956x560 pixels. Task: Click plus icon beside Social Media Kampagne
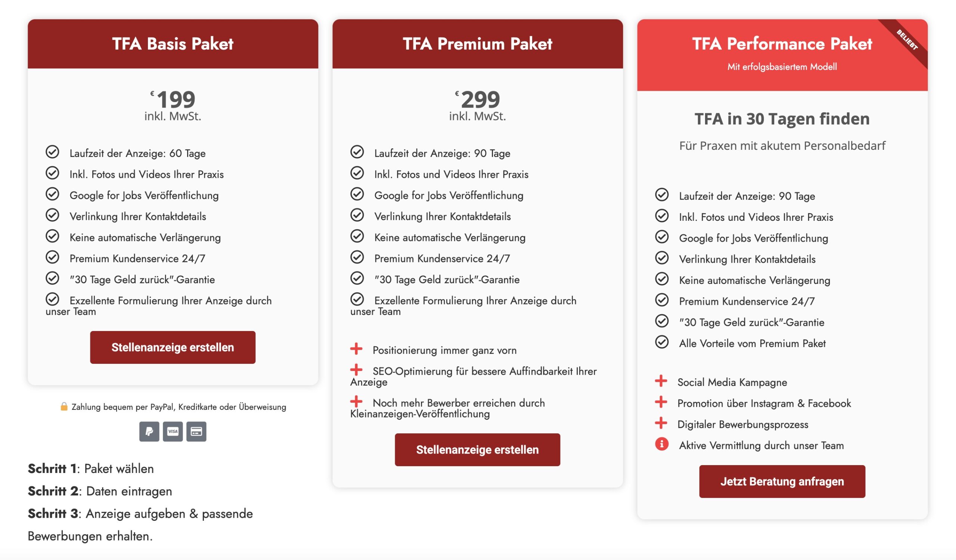pyautogui.click(x=661, y=381)
